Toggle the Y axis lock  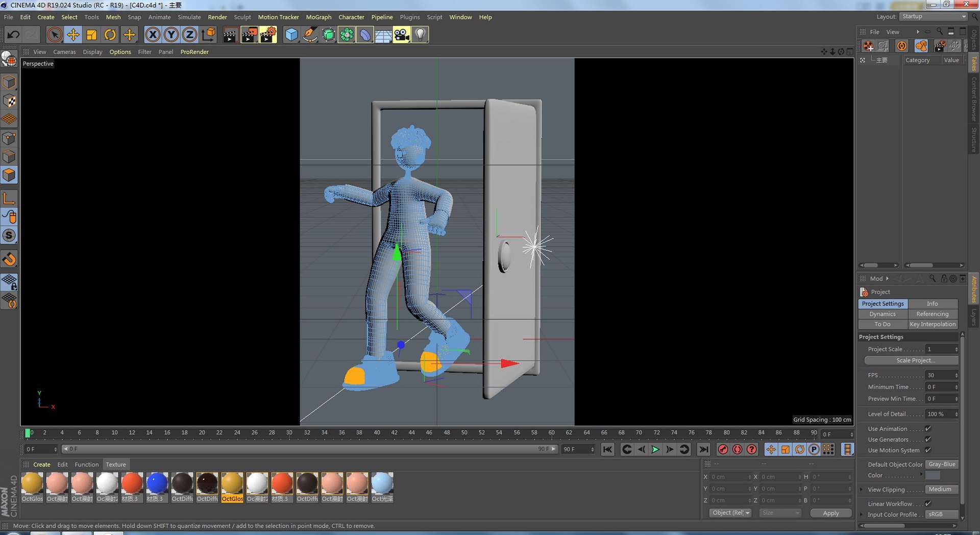171,35
